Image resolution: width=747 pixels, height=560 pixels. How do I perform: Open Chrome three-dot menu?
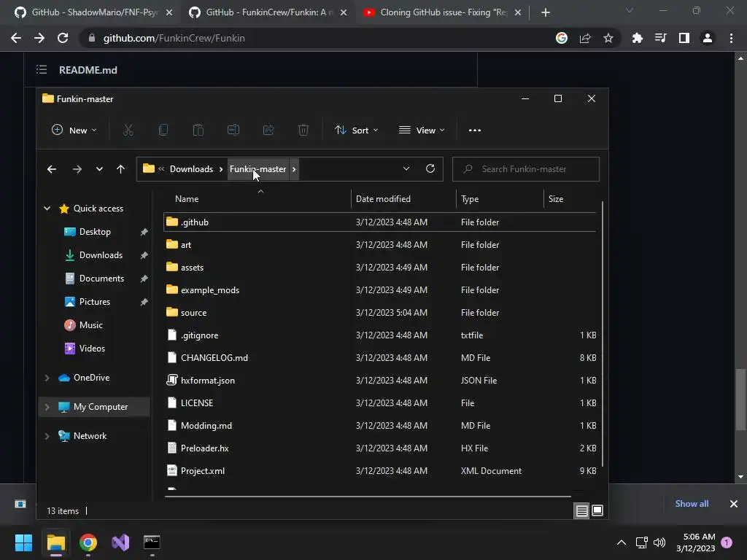click(731, 38)
